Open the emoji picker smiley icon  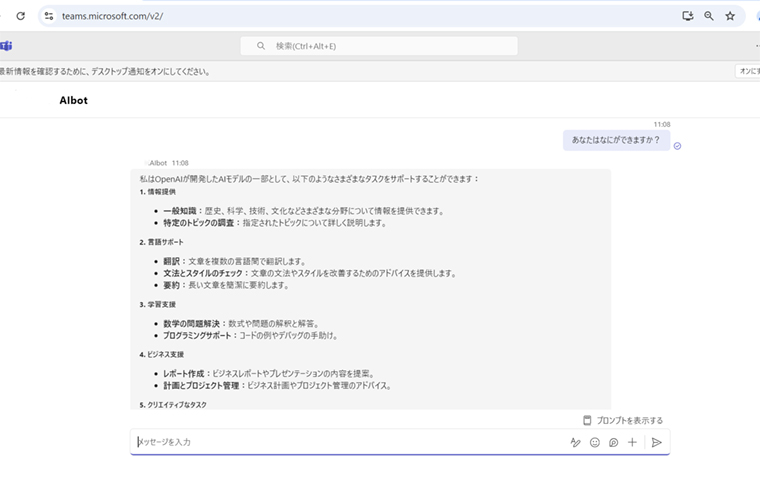594,442
